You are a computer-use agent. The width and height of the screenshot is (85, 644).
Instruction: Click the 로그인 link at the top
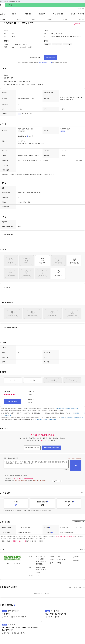(x=79, y=9)
